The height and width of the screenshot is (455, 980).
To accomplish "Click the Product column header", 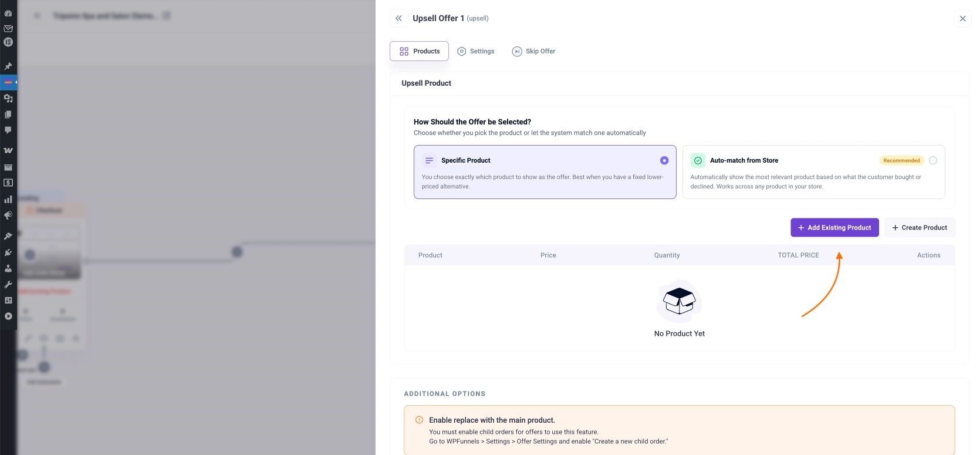I will pyautogui.click(x=430, y=255).
